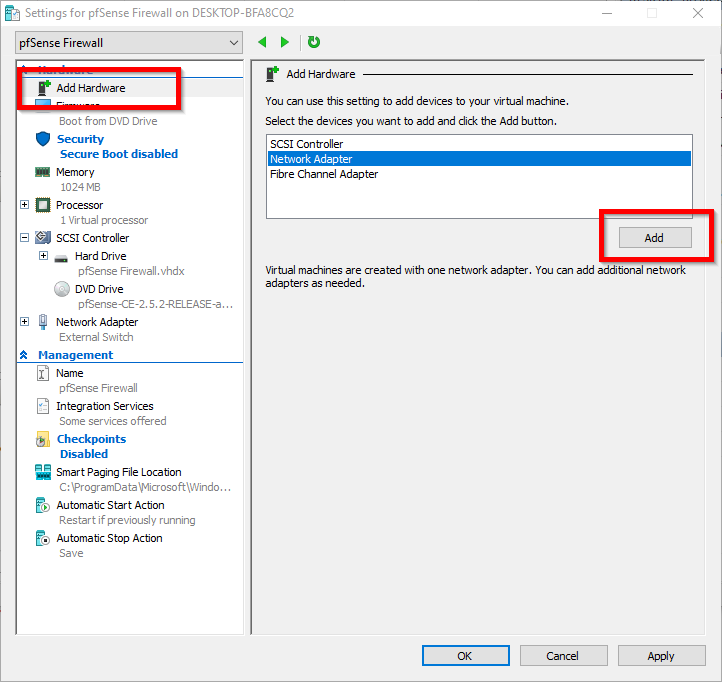Click the green back navigation arrow
722x682 pixels.
pos(263,42)
